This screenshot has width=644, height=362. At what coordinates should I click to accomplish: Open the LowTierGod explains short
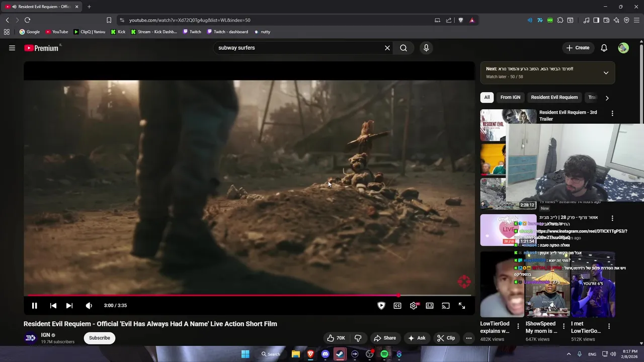pyautogui.click(x=502, y=285)
